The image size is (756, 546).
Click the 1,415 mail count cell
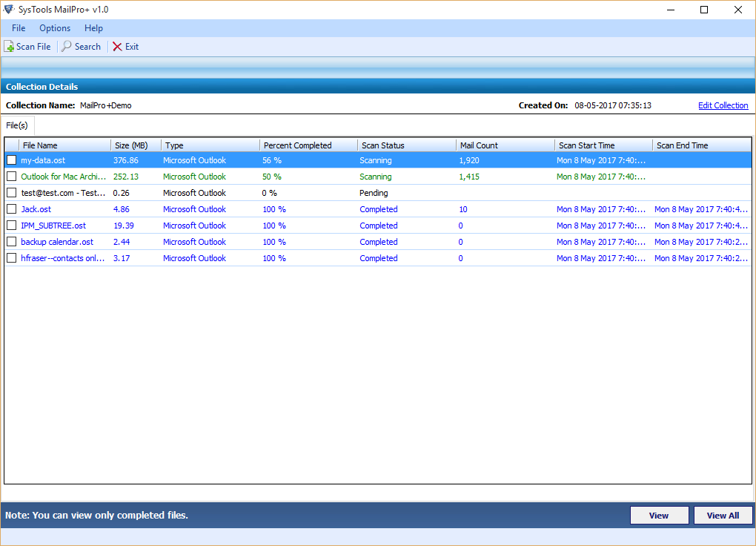click(x=469, y=177)
